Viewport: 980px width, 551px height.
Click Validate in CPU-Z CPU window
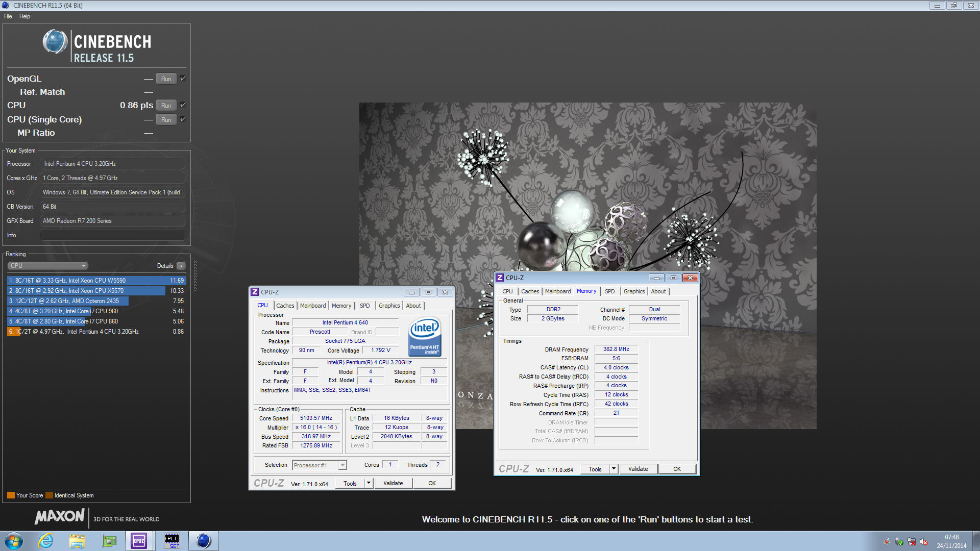click(x=393, y=483)
